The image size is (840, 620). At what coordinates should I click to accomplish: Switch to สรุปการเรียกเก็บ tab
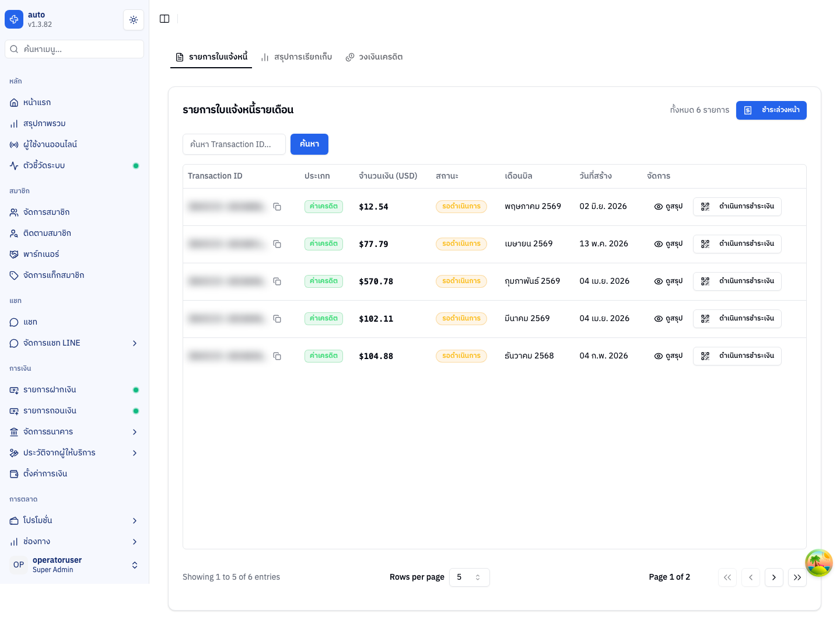[x=296, y=57]
